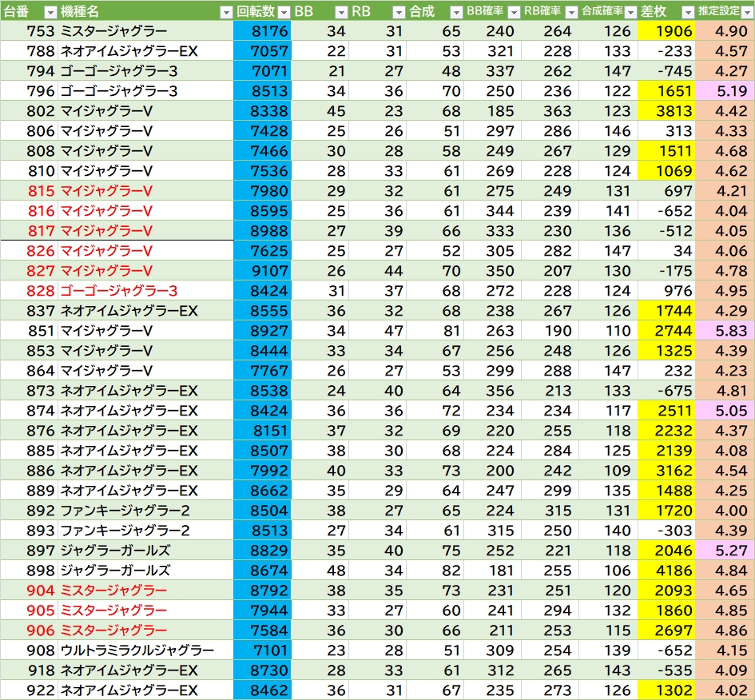Viewport: 755px width, 700px height.
Task: Open the 機種名 column filter dropdown
Action: click(226, 12)
